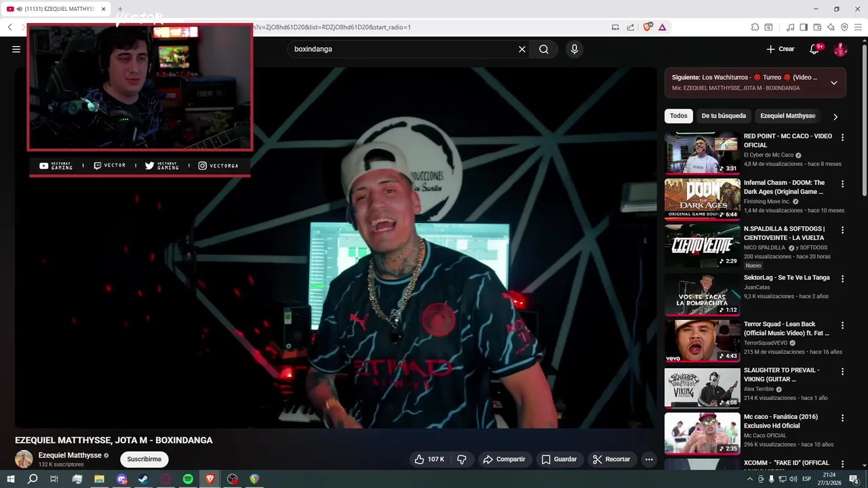868x488 pixels.
Task: Show hidden system tray icons
Action: pos(749,479)
